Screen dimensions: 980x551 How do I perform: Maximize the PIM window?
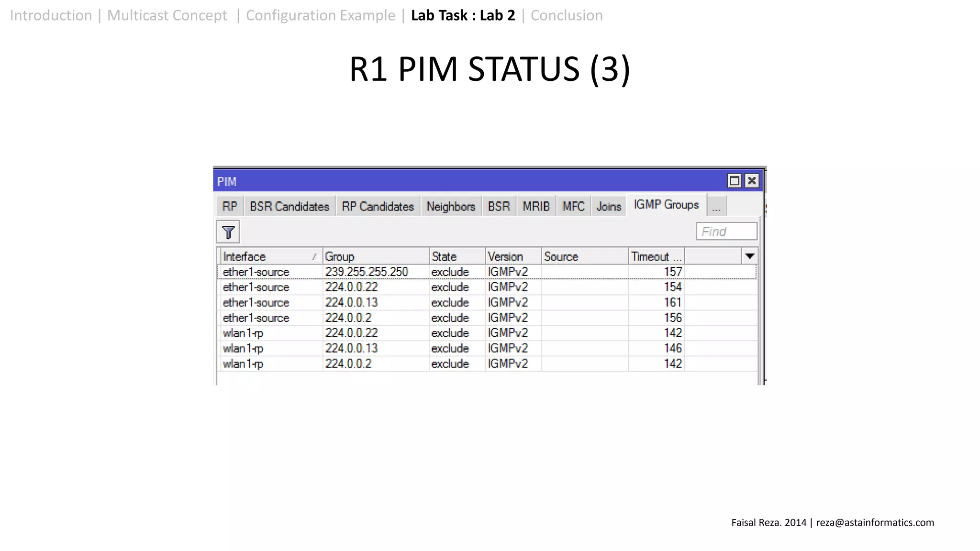(734, 181)
